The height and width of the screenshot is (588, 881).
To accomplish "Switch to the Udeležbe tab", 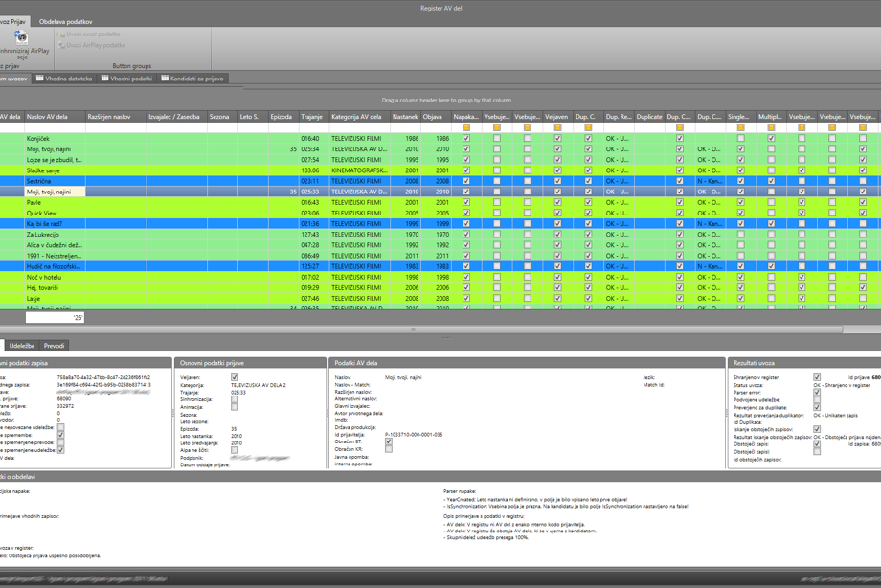I will click(22, 346).
